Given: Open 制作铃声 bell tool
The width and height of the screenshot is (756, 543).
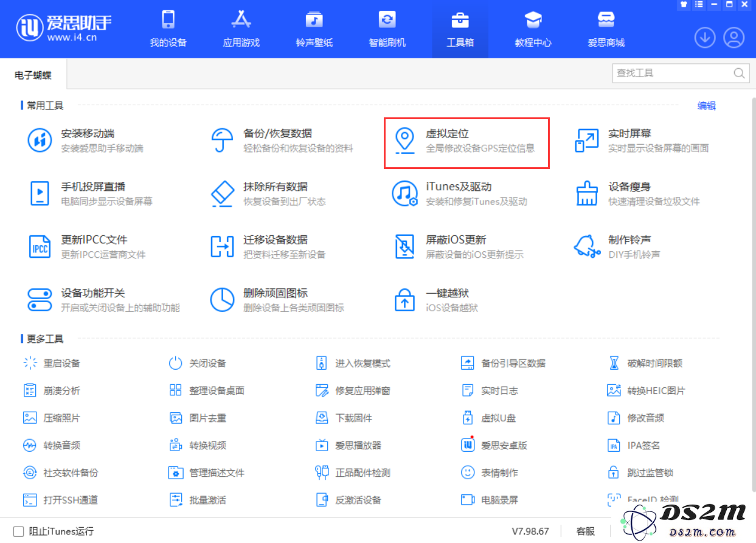Looking at the screenshot, I should tap(617, 246).
